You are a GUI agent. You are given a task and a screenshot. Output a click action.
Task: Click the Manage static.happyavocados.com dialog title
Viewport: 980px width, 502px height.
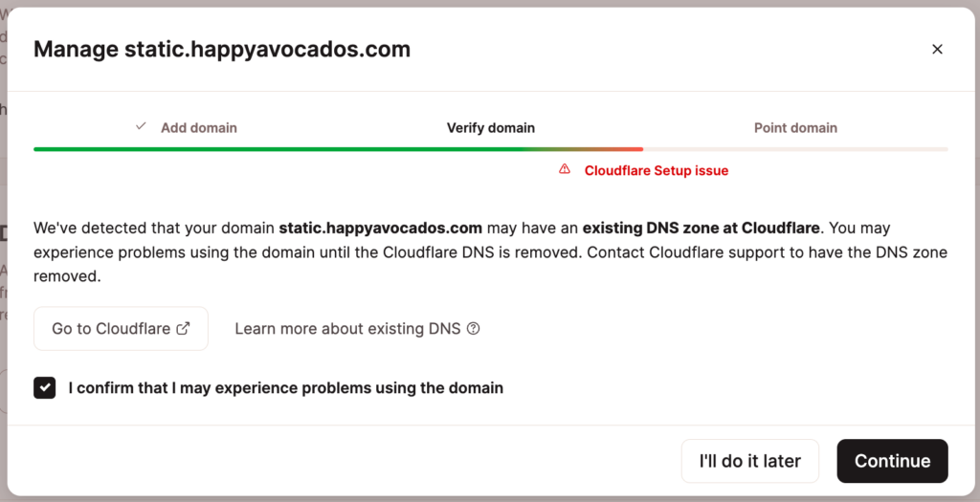coord(222,50)
